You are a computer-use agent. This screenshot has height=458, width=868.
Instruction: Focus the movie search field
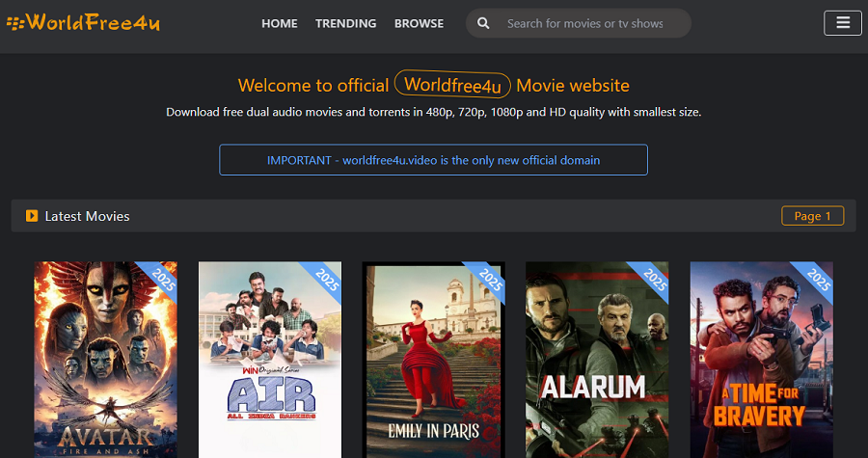click(x=579, y=23)
